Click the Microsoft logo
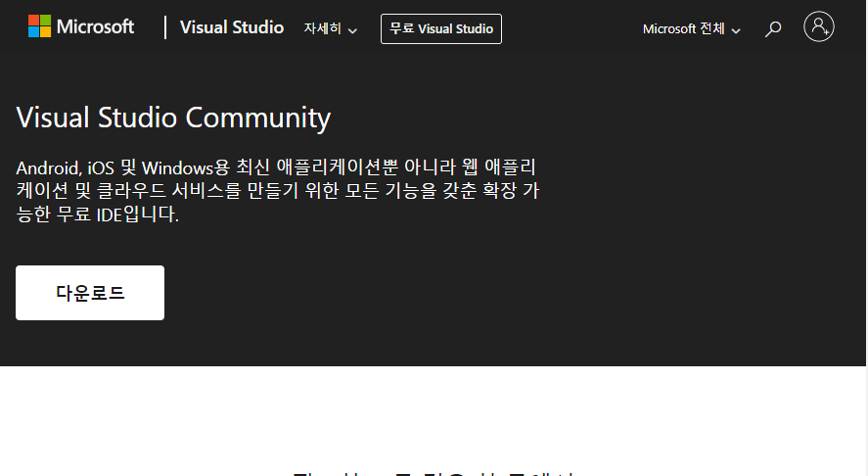The height and width of the screenshot is (476, 868). tap(81, 26)
